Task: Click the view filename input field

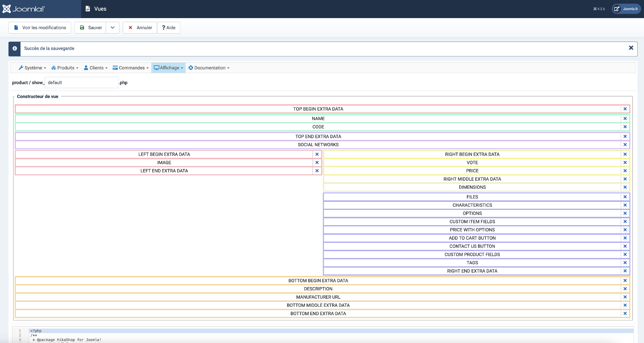Action: pyautogui.click(x=81, y=83)
